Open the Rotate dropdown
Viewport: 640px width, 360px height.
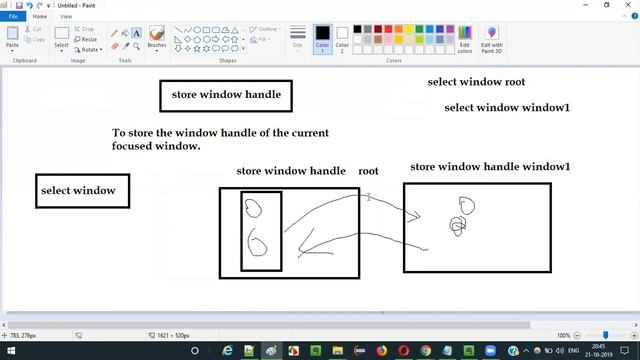[x=88, y=50]
